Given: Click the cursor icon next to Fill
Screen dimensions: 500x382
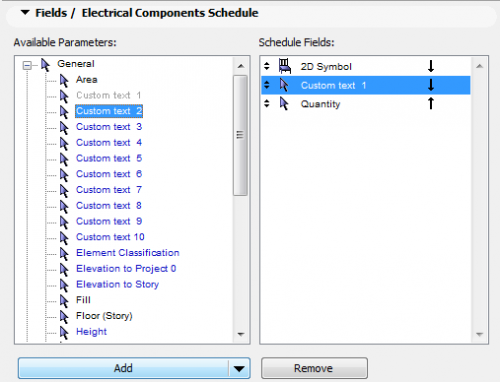Looking at the screenshot, I should pos(64,301).
